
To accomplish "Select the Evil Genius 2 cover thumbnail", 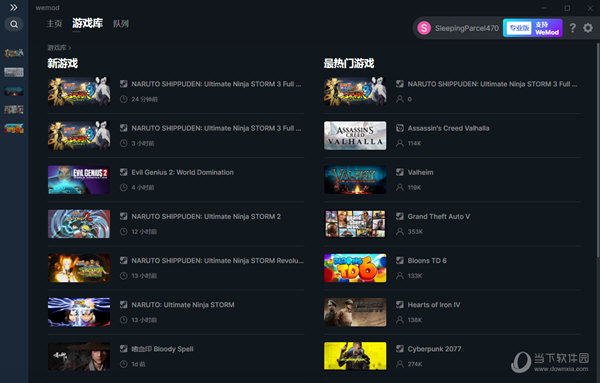I will pyautogui.click(x=79, y=180).
